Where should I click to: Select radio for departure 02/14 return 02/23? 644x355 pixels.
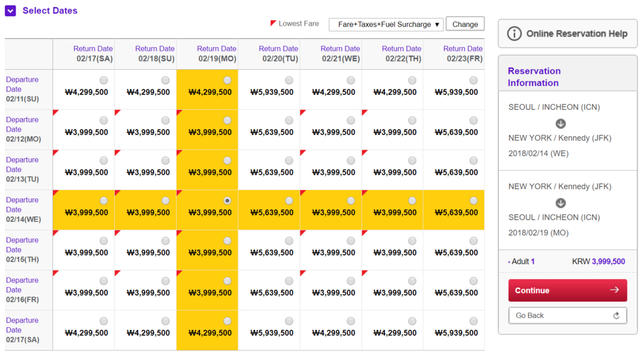[x=474, y=200]
